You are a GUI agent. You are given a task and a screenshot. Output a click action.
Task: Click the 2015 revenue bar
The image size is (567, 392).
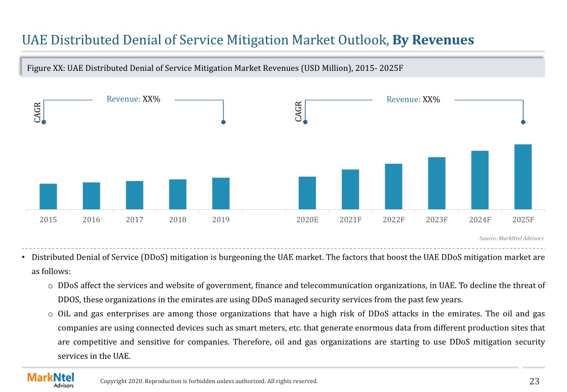pyautogui.click(x=48, y=197)
